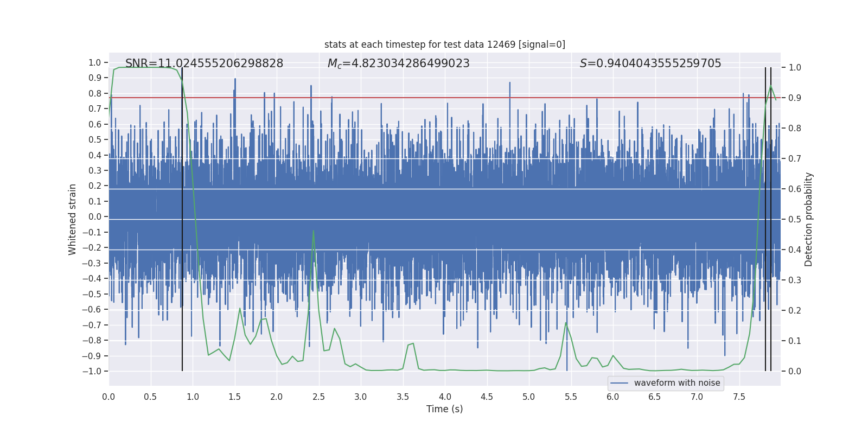This screenshot has width=868, height=434.
Task: Click the 0.4 tick on the Whitened strain axis
Action: coord(95,155)
